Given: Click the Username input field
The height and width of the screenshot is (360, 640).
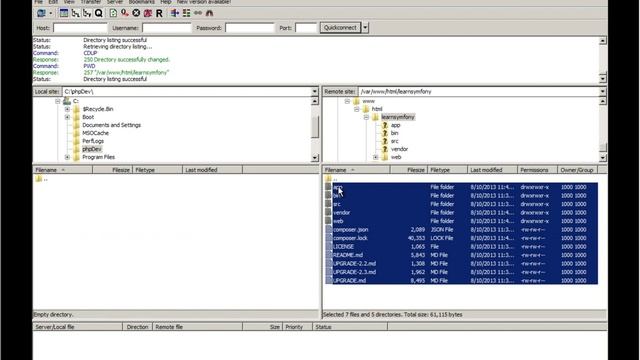Looking at the screenshot, I should (x=167, y=28).
